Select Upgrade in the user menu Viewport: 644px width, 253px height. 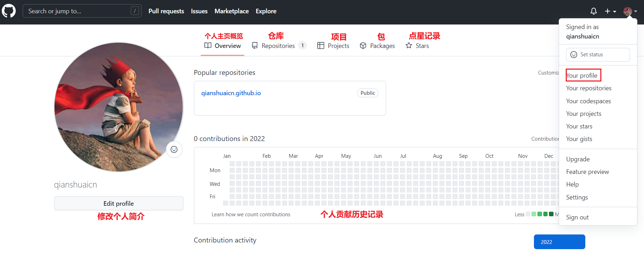[x=578, y=159]
